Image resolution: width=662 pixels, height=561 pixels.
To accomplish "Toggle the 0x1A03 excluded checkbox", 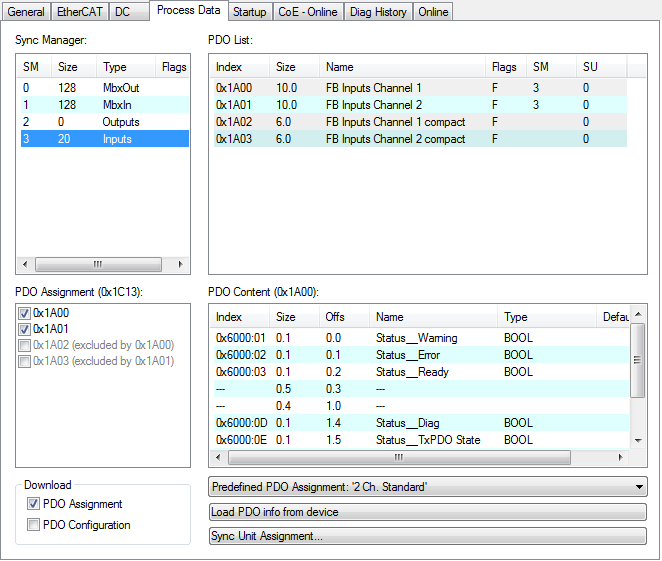I will (24, 361).
